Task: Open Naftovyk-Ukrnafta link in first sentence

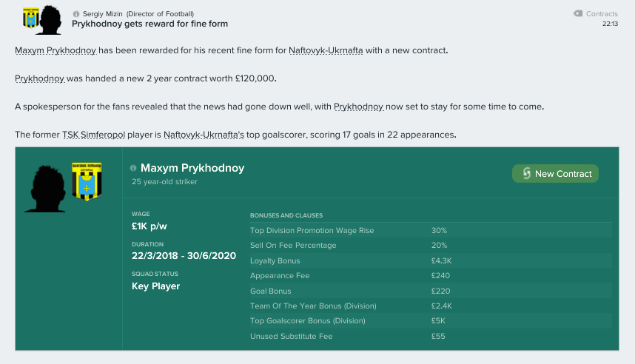Action: coord(326,50)
